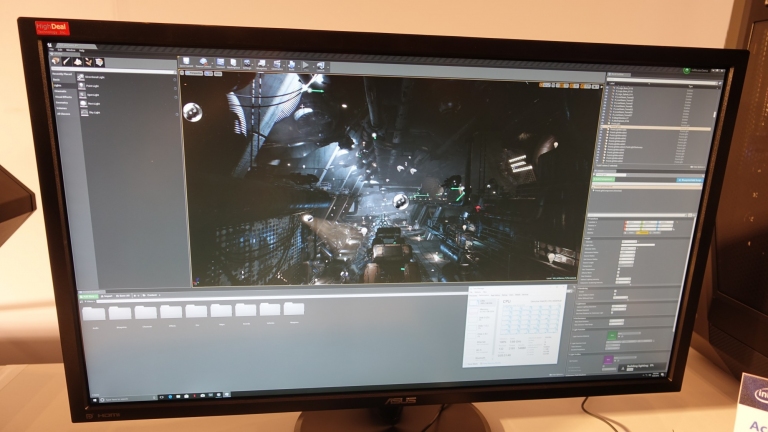
Task: Click the Cinematics toolbar icon
Action: [x=277, y=64]
